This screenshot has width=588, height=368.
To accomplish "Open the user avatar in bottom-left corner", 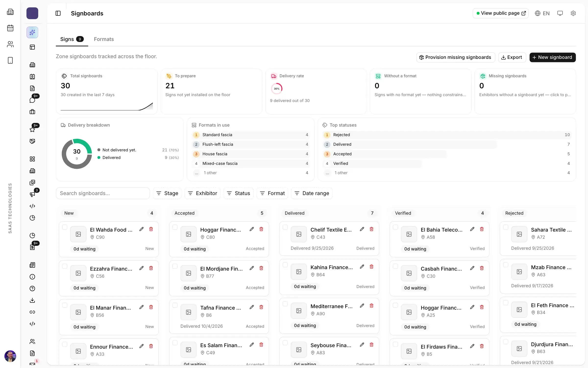I will point(10,356).
